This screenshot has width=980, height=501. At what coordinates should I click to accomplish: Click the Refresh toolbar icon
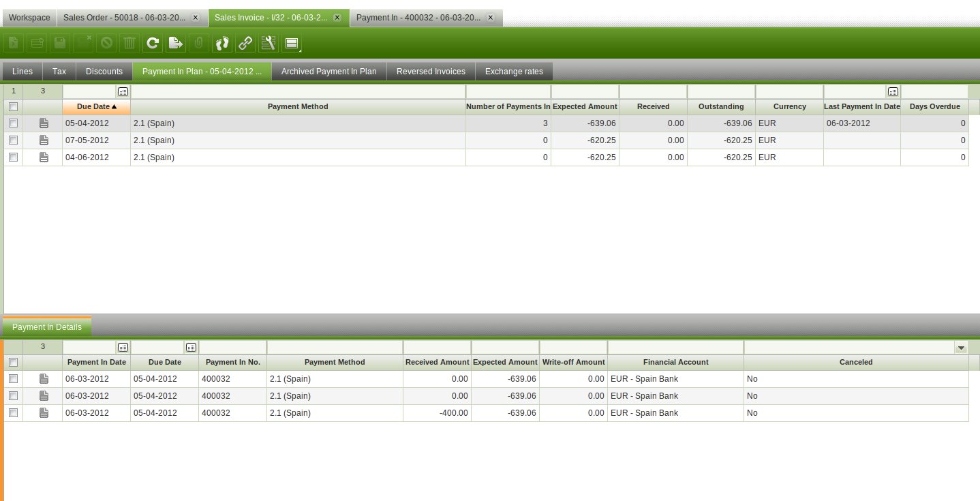tap(153, 44)
